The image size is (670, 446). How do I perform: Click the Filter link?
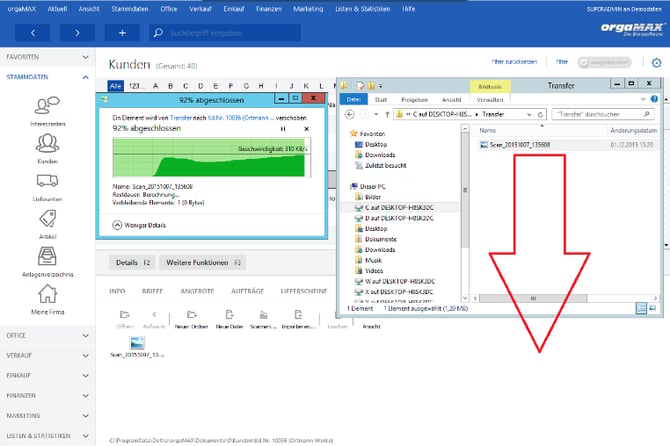point(562,62)
